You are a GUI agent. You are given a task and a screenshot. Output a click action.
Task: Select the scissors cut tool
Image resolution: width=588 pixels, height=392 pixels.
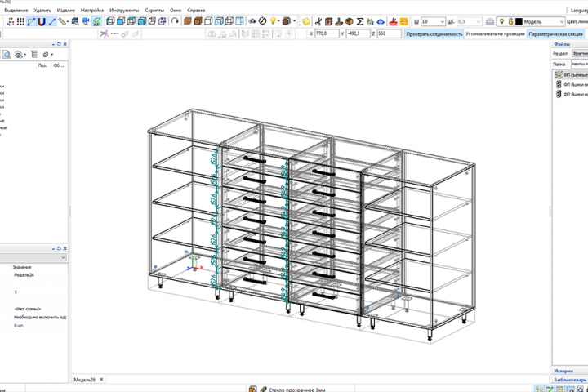(x=318, y=22)
